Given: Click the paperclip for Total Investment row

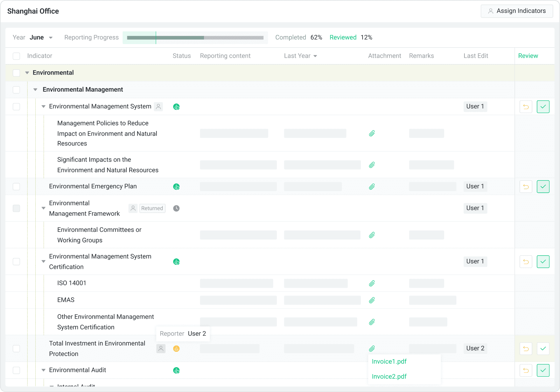Looking at the screenshot, I should 372,349.
